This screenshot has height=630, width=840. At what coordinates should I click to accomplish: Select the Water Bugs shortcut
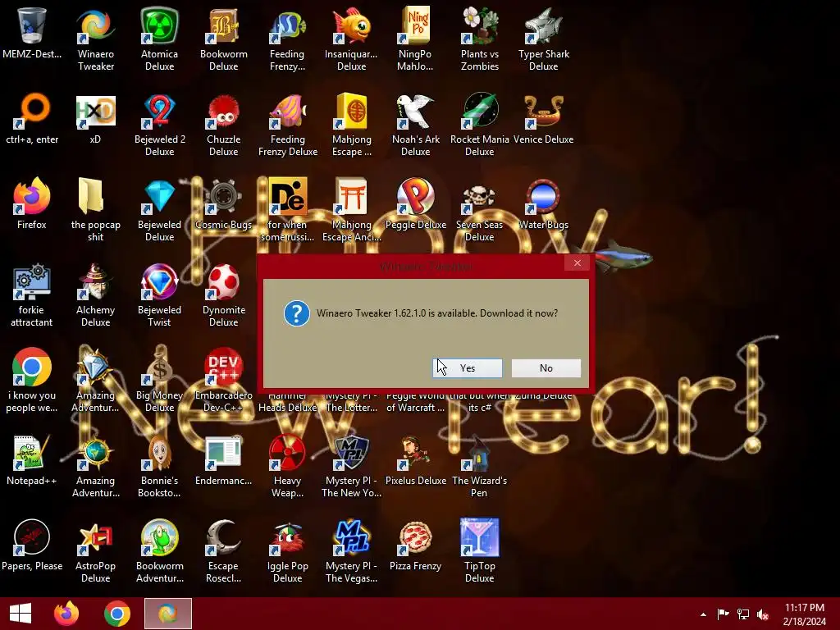[544, 204]
